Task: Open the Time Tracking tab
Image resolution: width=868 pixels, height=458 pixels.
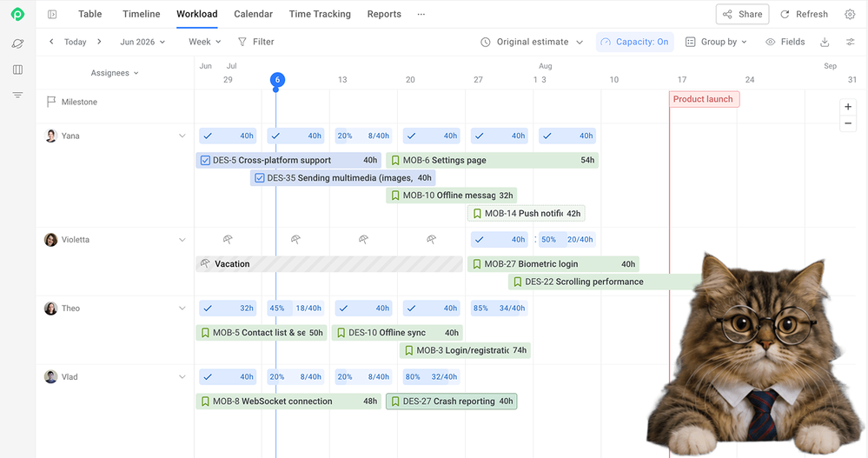Action: [320, 15]
